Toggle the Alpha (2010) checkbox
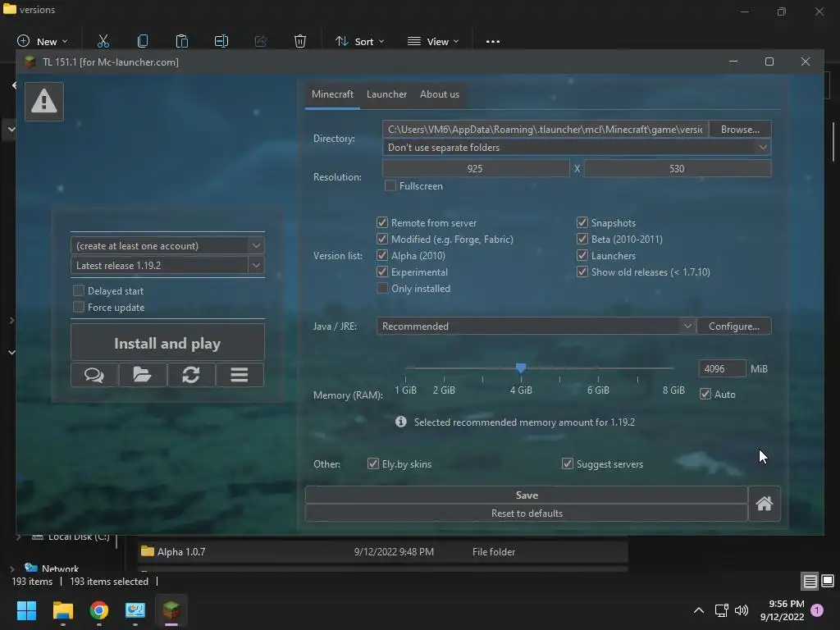Image resolution: width=840 pixels, height=630 pixels. tap(382, 256)
